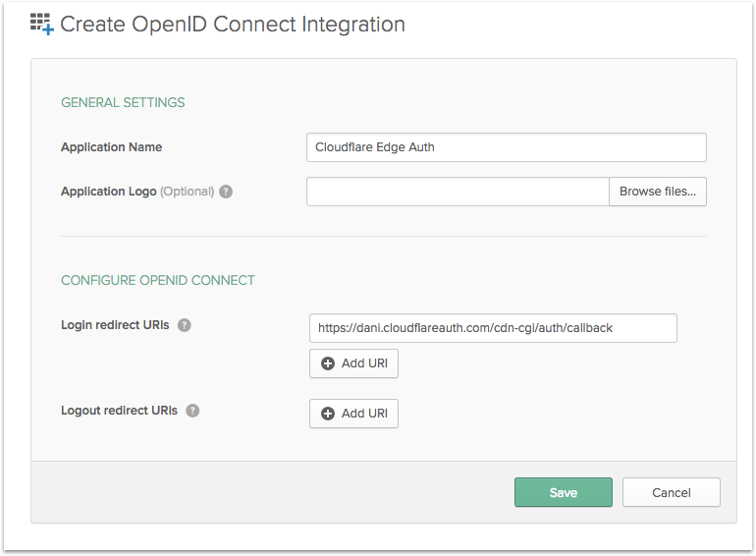Click the General Settings section heading
This screenshot has width=756, height=556.
pyautogui.click(x=123, y=102)
